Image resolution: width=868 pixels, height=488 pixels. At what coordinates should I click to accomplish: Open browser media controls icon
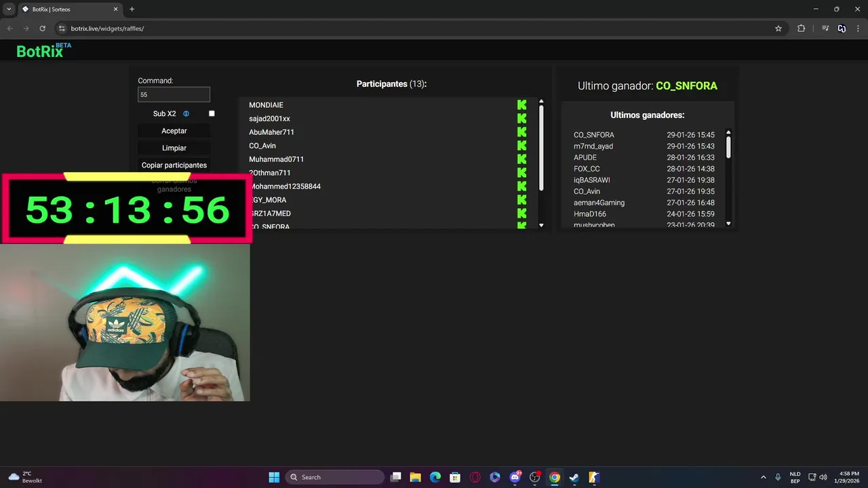[x=825, y=28]
